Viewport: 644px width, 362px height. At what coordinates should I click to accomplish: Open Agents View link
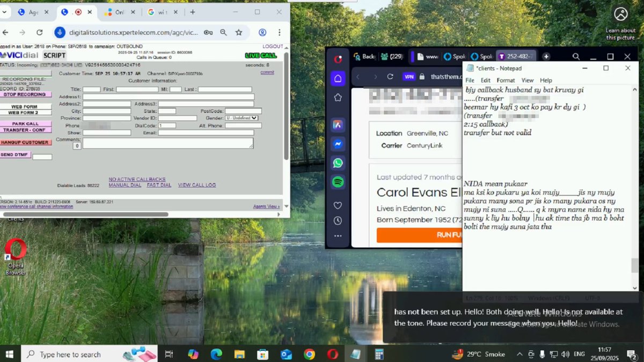point(266,206)
